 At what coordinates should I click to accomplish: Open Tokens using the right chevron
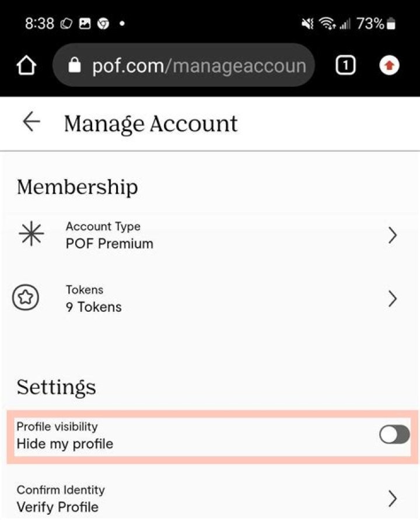[393, 299]
